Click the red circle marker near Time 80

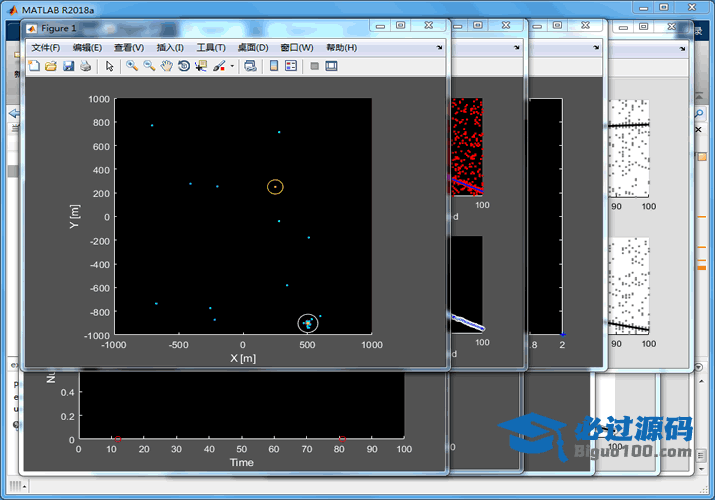tap(342, 439)
